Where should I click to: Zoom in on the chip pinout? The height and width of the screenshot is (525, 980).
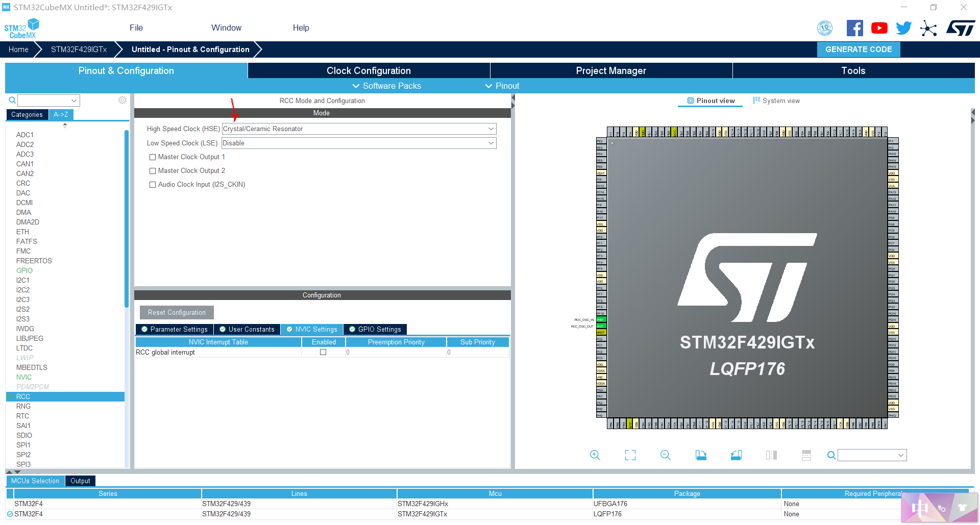(595, 455)
